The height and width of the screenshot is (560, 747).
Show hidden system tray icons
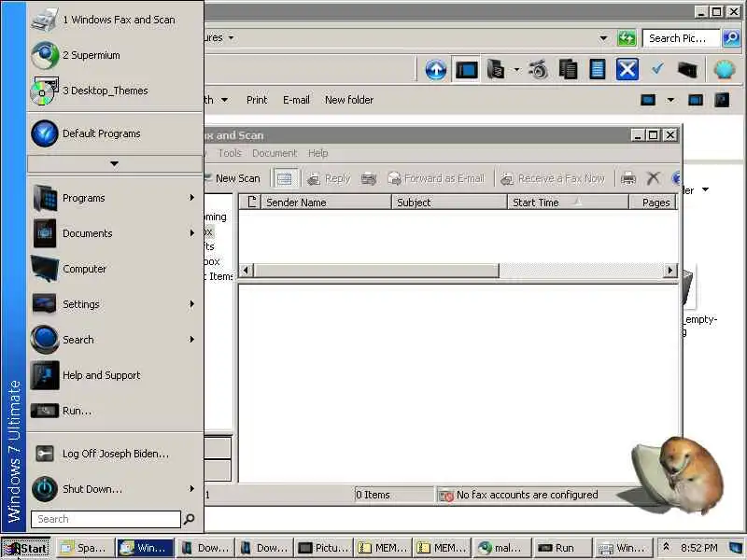click(666, 547)
